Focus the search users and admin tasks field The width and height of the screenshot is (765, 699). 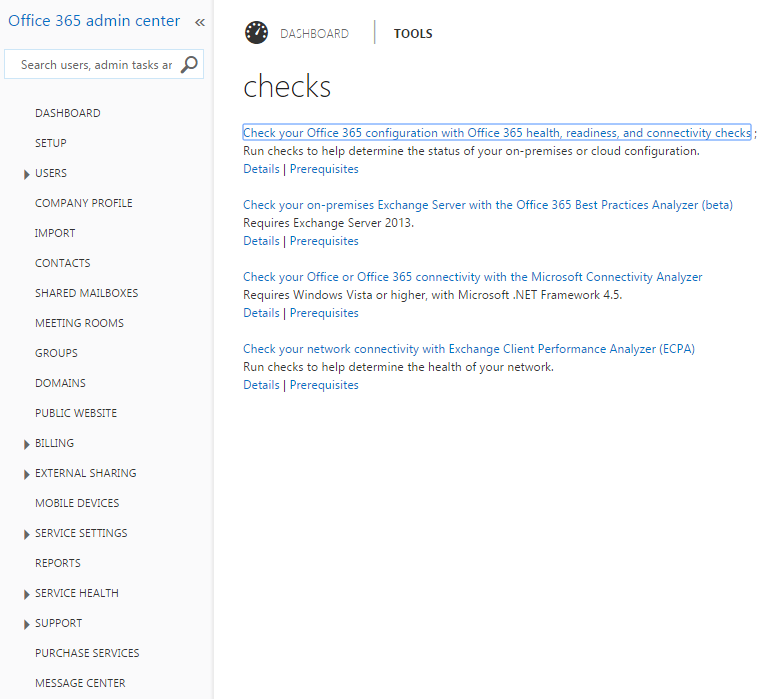[x=95, y=65]
